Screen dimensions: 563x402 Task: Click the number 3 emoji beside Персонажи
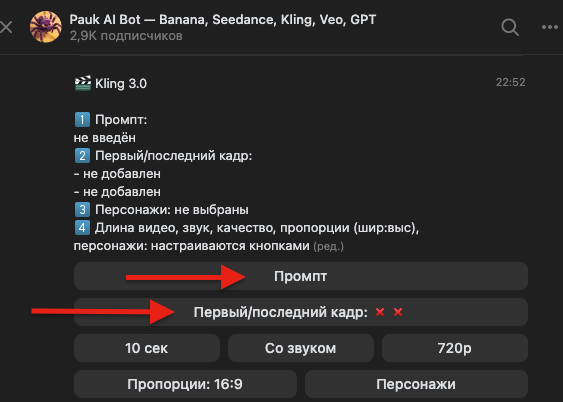tap(82, 210)
